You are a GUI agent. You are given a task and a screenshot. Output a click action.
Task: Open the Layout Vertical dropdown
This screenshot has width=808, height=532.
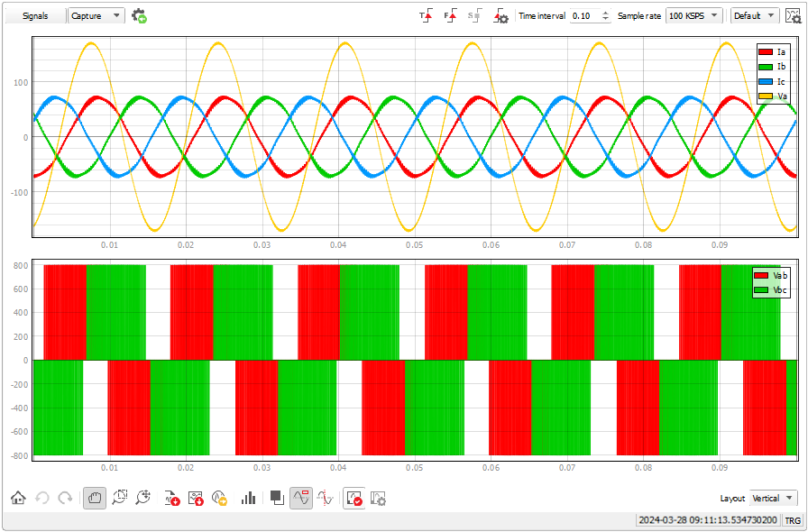click(774, 498)
